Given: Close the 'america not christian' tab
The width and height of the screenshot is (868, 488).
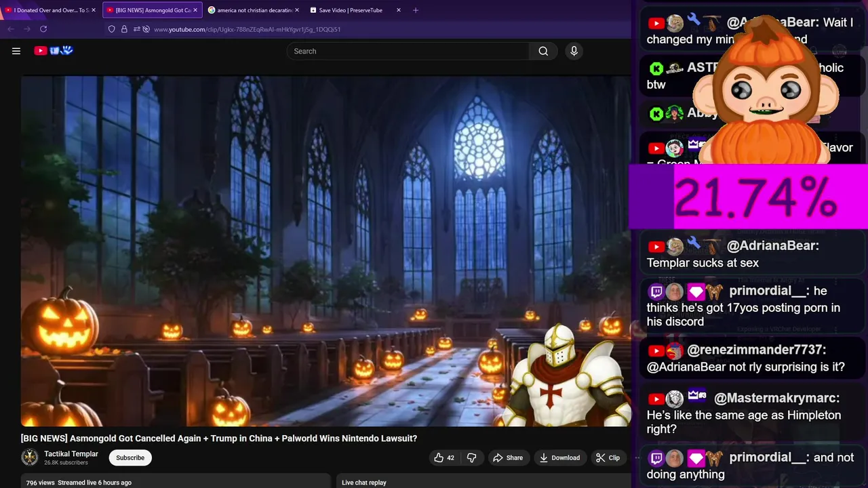Looking at the screenshot, I should [x=297, y=10].
